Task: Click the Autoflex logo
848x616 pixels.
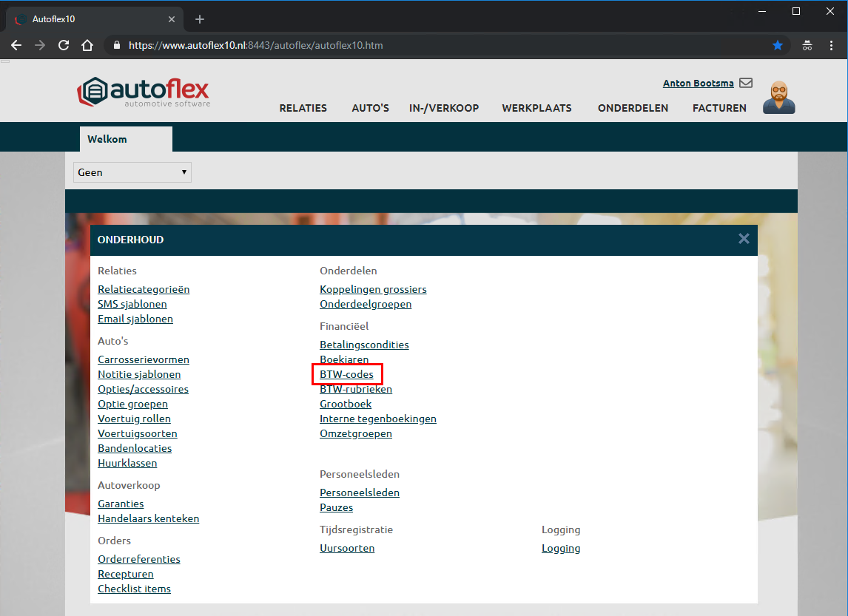Action: (x=144, y=92)
